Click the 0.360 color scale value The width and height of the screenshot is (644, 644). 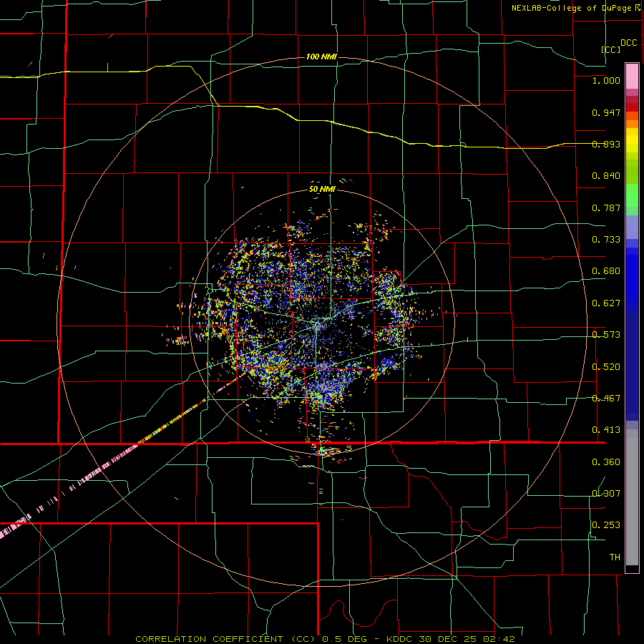pyautogui.click(x=606, y=462)
